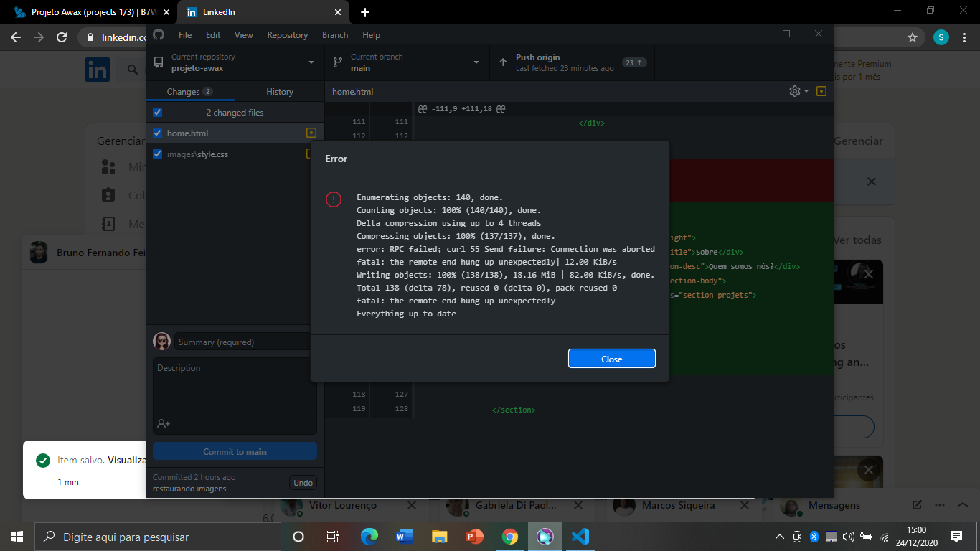Open diff settings gear dropdown
Image resolution: width=980 pixels, height=551 pixels.
798,91
